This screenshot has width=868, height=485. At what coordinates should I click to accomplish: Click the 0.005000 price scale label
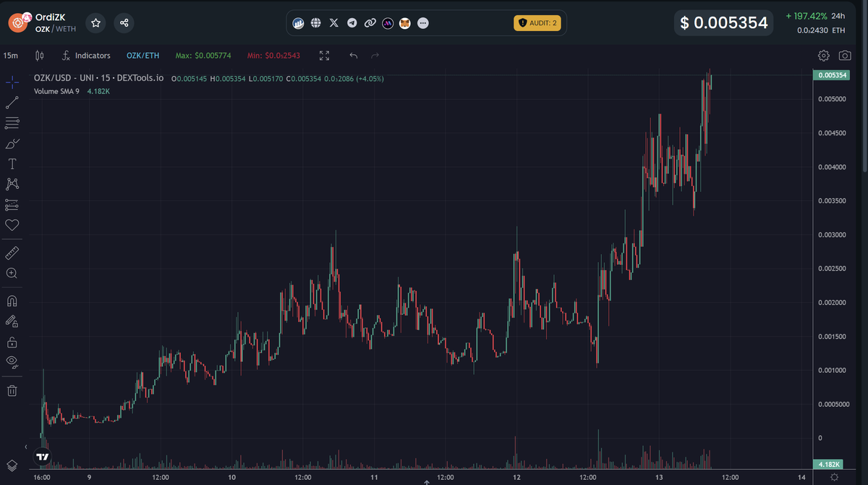(831, 98)
